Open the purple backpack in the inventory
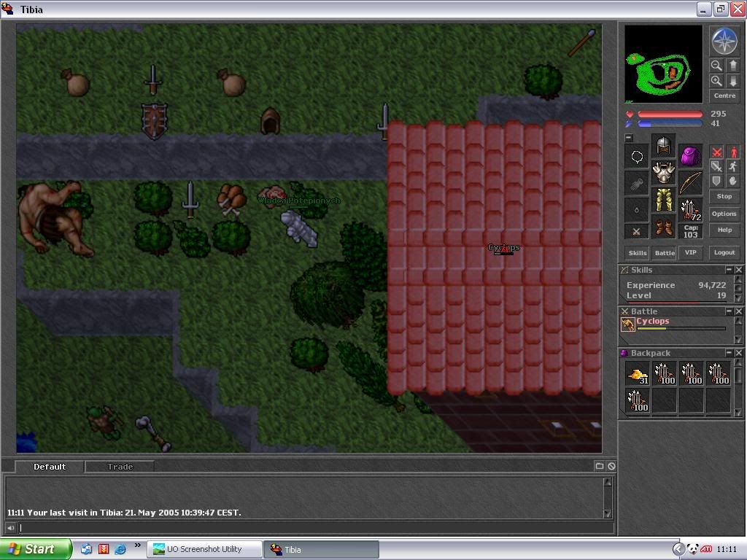The height and width of the screenshot is (560, 747). click(x=690, y=156)
